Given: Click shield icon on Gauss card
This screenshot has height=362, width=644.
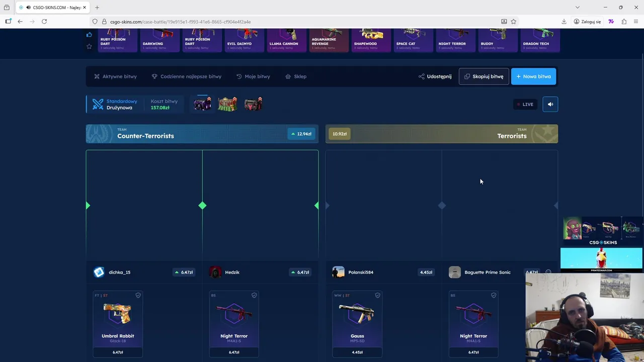Looking at the screenshot, I should point(377,296).
